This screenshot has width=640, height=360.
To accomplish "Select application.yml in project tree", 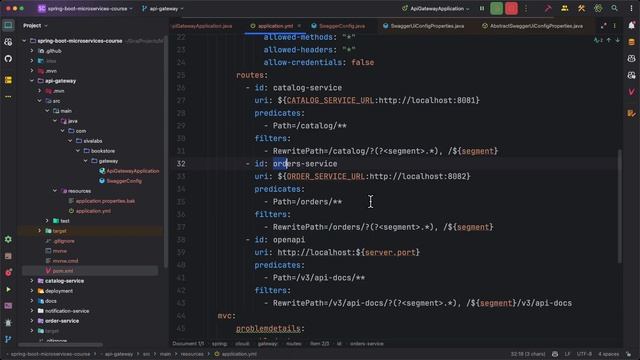I will [93, 211].
